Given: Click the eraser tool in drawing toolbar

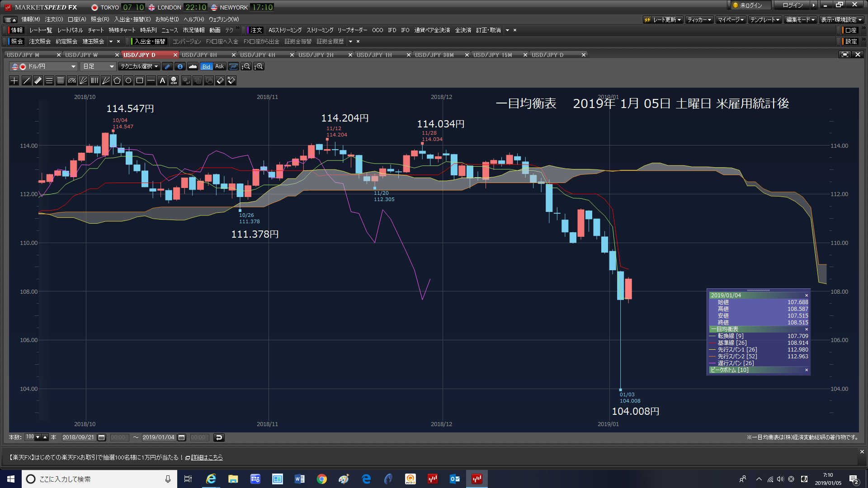Looking at the screenshot, I should coord(220,80).
